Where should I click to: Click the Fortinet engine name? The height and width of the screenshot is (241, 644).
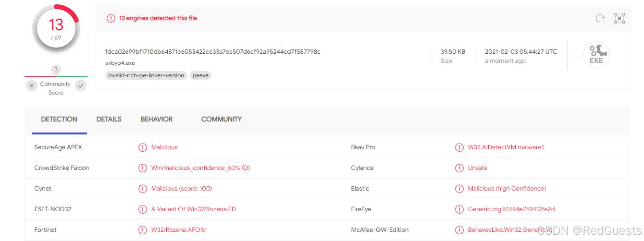pyautogui.click(x=45, y=230)
